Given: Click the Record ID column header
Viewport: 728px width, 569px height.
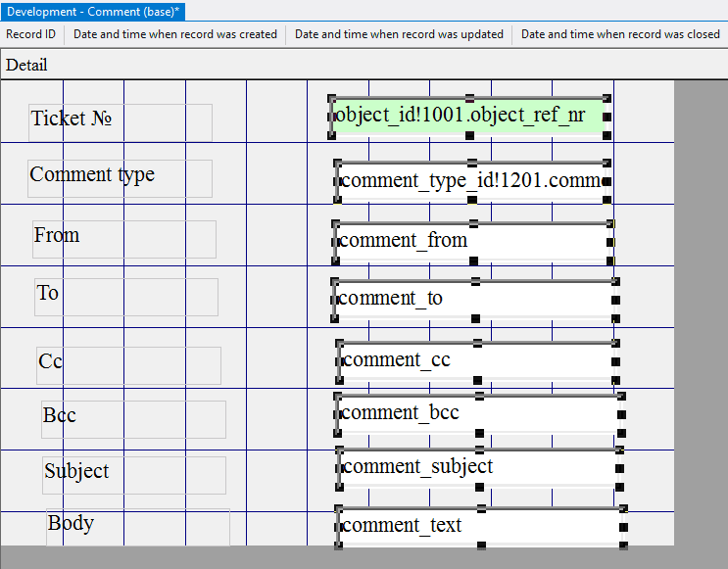Looking at the screenshot, I should click(31, 34).
